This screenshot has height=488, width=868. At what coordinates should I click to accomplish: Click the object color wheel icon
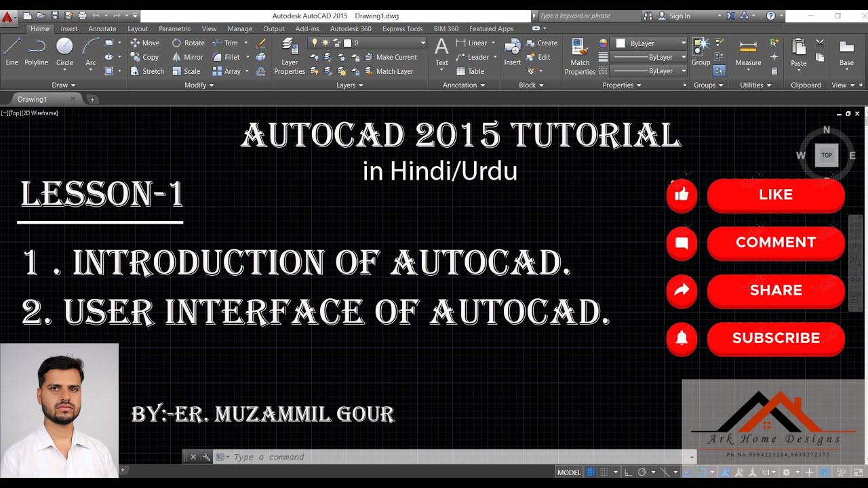coord(603,43)
